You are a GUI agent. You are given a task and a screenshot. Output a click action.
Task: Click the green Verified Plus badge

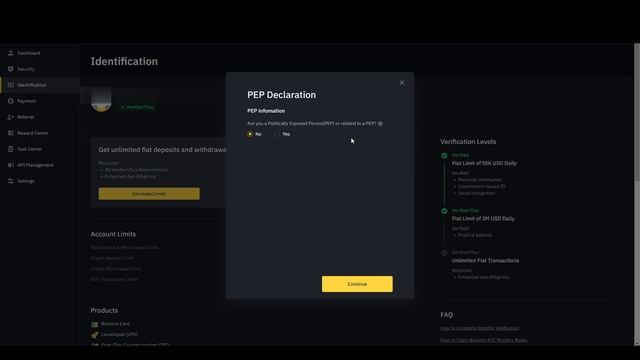pyautogui.click(x=137, y=107)
